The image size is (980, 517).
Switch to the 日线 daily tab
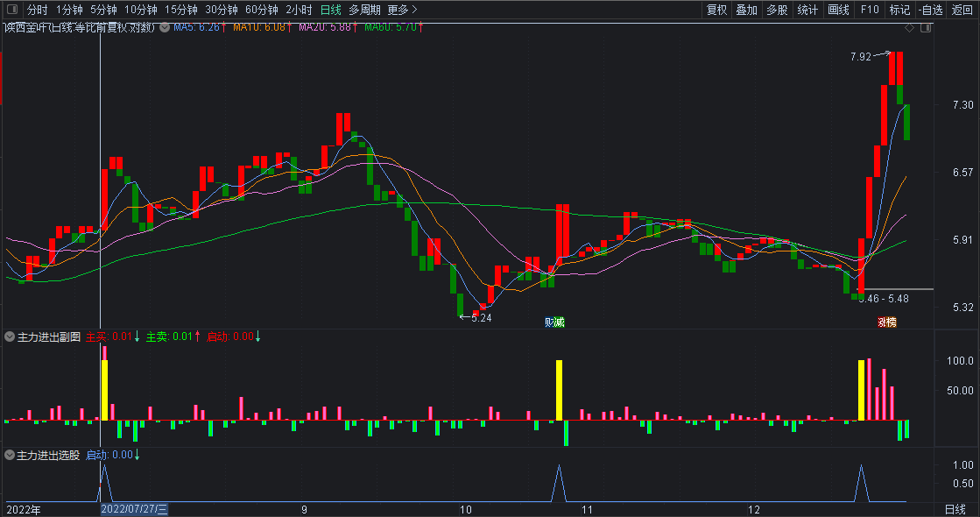pyautogui.click(x=331, y=10)
